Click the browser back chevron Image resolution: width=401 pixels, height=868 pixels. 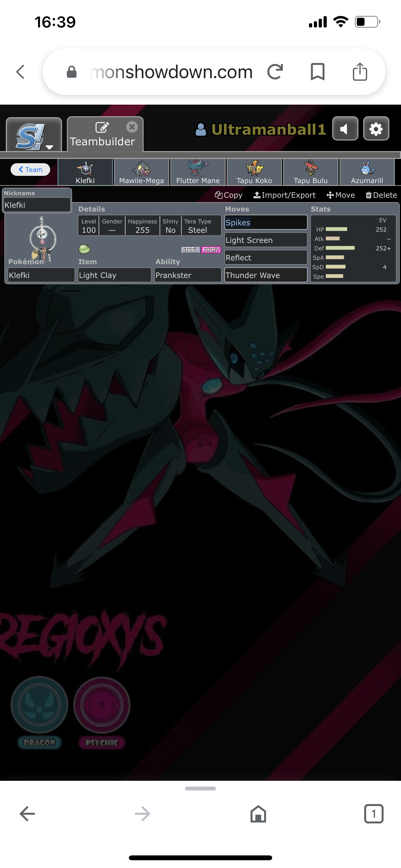click(21, 72)
